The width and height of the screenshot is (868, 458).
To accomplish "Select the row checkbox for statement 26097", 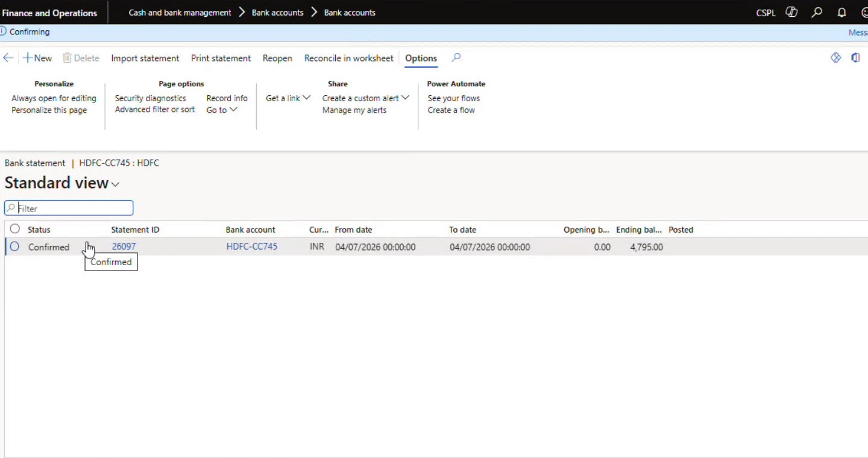I will (x=14, y=246).
